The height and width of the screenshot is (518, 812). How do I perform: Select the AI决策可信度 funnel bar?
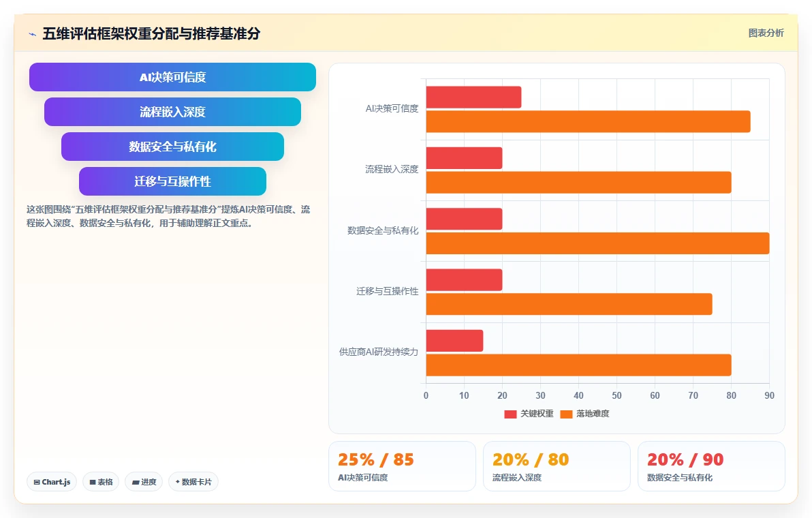(x=172, y=77)
